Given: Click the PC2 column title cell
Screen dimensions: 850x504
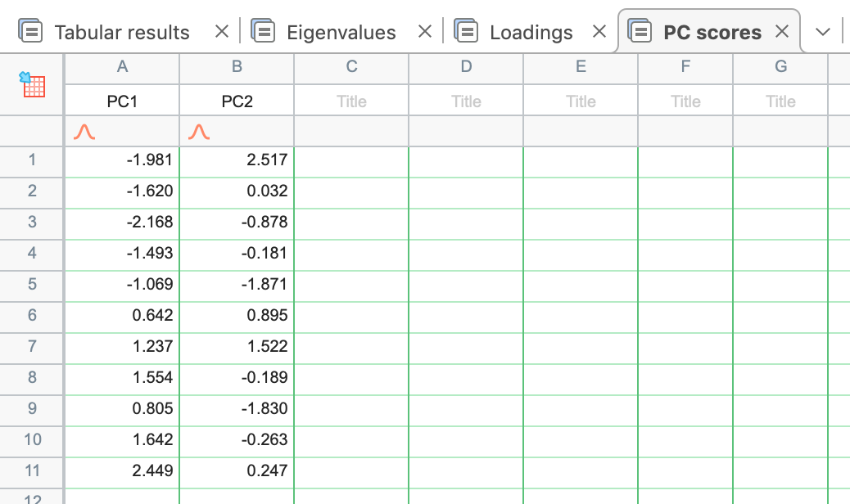Looking at the screenshot, I should 237,101.
